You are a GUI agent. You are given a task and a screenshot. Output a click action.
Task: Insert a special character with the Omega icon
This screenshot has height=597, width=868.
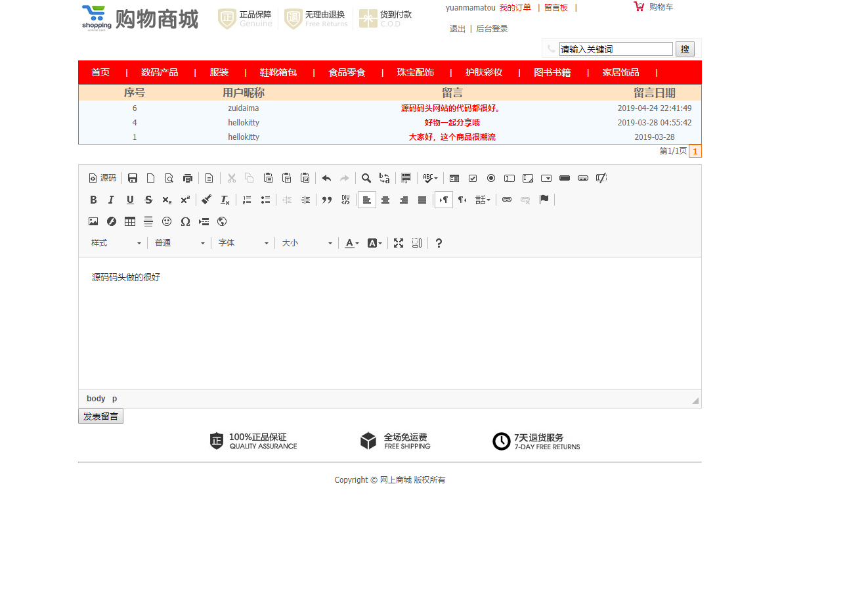[185, 221]
